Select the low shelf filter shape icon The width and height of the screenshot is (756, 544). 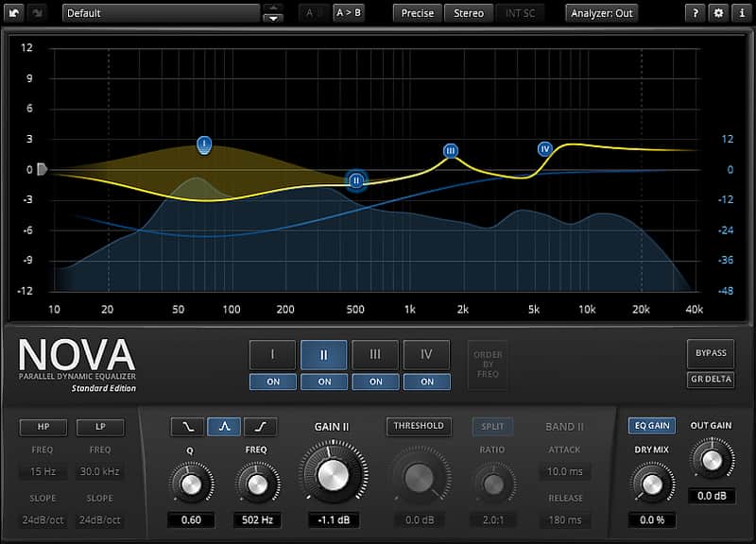(x=187, y=427)
